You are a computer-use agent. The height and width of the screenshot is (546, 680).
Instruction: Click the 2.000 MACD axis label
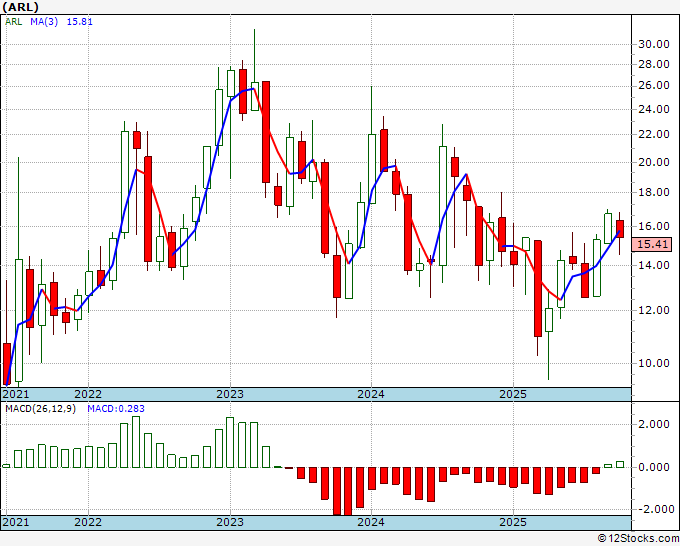coord(654,424)
